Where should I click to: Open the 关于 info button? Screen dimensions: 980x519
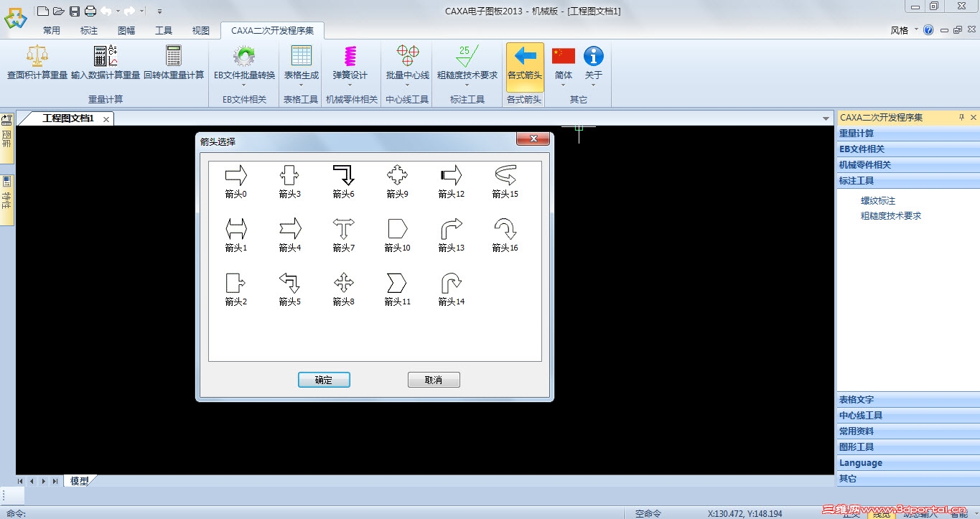click(593, 62)
